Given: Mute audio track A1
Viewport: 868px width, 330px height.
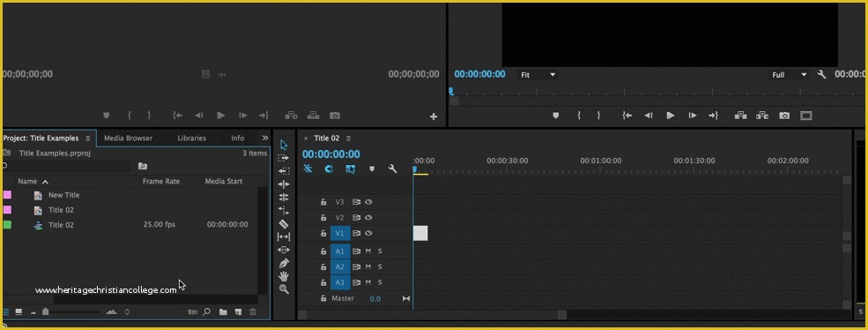Looking at the screenshot, I should coord(368,251).
